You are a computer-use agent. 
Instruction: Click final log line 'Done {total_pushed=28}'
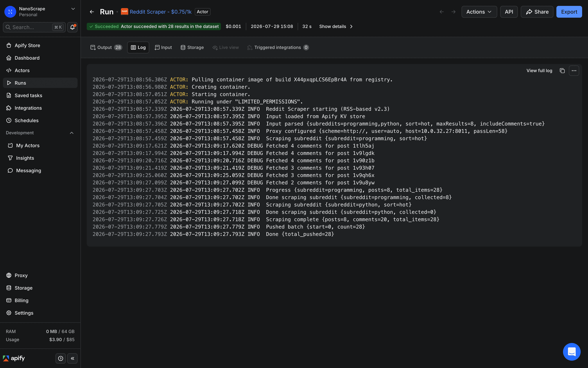click(x=213, y=234)
